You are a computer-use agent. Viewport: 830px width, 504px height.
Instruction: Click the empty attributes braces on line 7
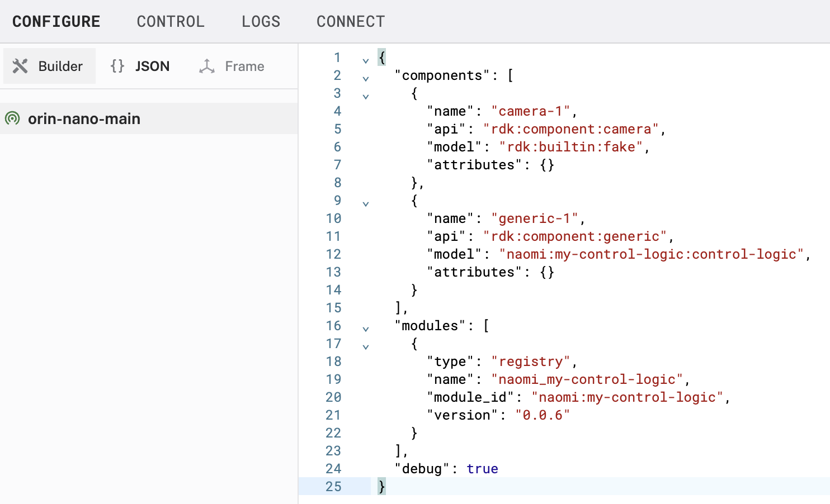pos(547,165)
